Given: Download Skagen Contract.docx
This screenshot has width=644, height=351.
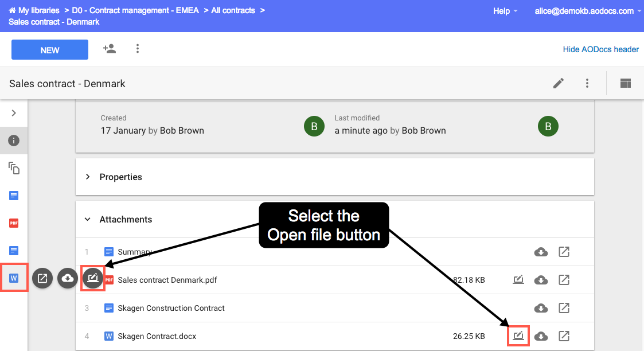Looking at the screenshot, I should point(541,336).
